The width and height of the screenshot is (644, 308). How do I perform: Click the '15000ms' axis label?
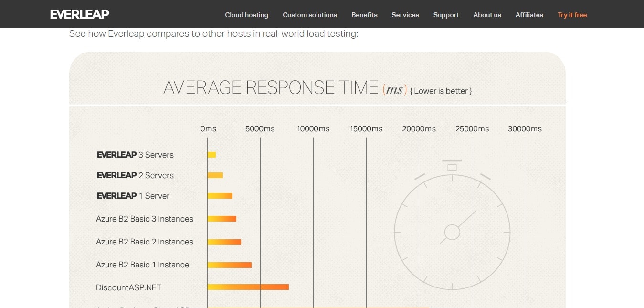pyautogui.click(x=366, y=129)
